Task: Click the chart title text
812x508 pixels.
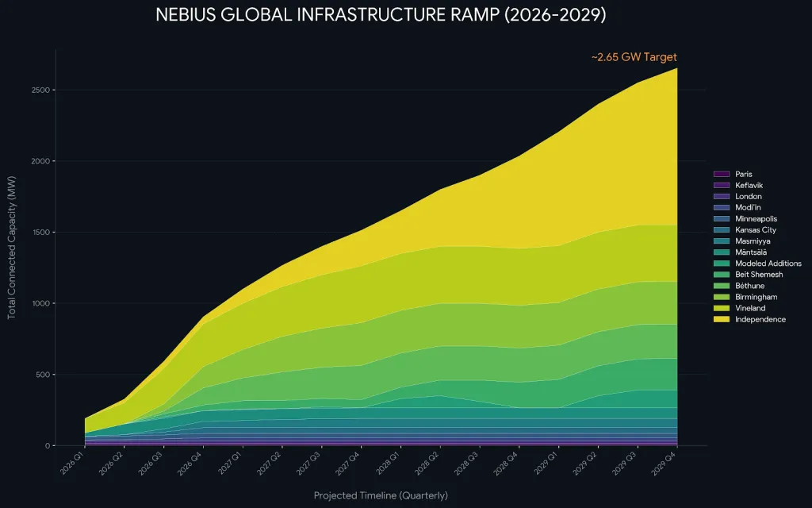Action: coord(381,14)
